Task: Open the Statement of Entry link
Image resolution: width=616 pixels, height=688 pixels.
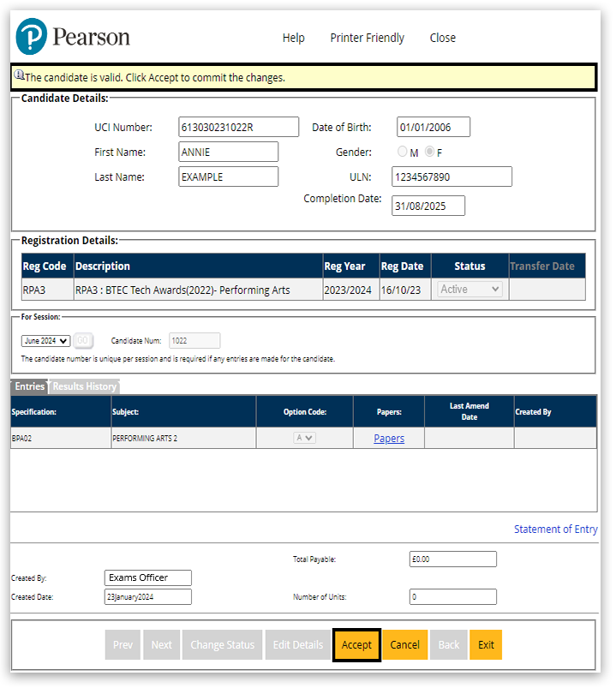Action: 555,529
